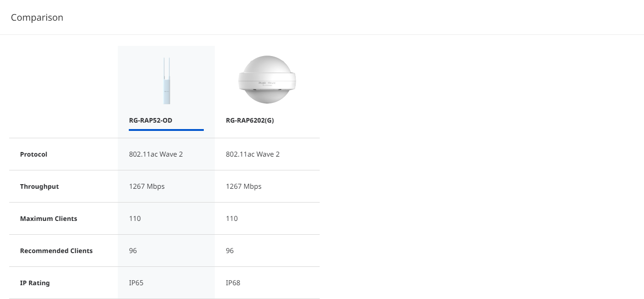
Task: Open the RG-RAP6202(G) product link
Action: 250,120
